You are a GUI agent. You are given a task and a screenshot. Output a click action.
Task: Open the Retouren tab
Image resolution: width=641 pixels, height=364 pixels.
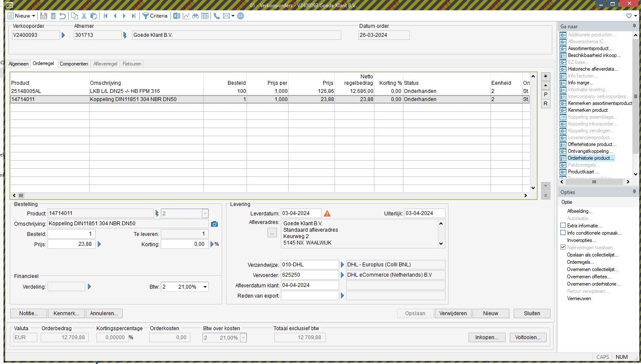pyautogui.click(x=132, y=64)
